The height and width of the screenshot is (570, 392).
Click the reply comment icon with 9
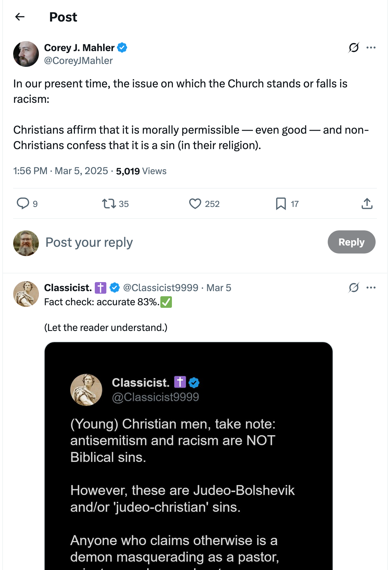23,204
